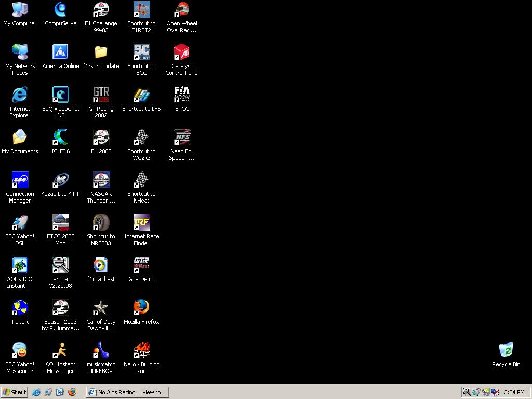
Task: Click the Nero Burning Rom icon
Action: pos(141,350)
